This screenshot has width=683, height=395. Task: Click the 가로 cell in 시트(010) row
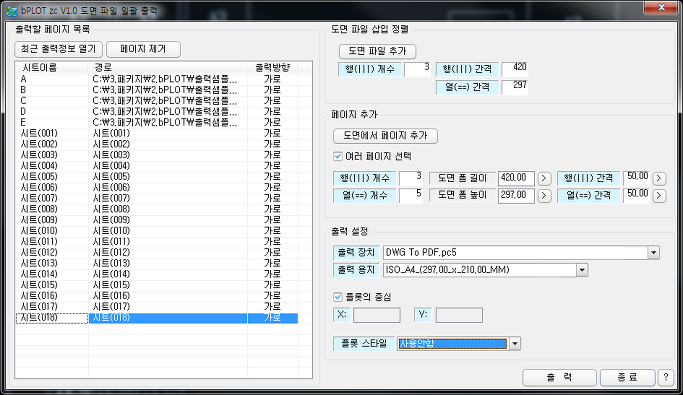tap(272, 231)
